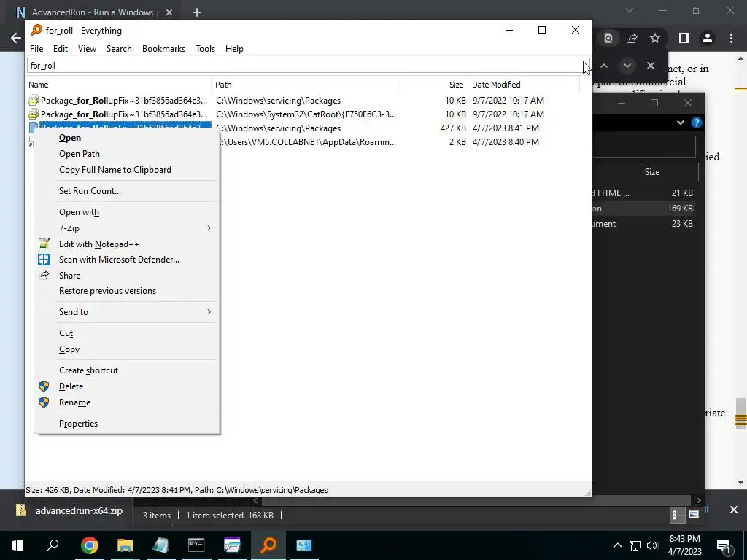
Task: Sort results by Path column header
Action: pyautogui.click(x=304, y=85)
